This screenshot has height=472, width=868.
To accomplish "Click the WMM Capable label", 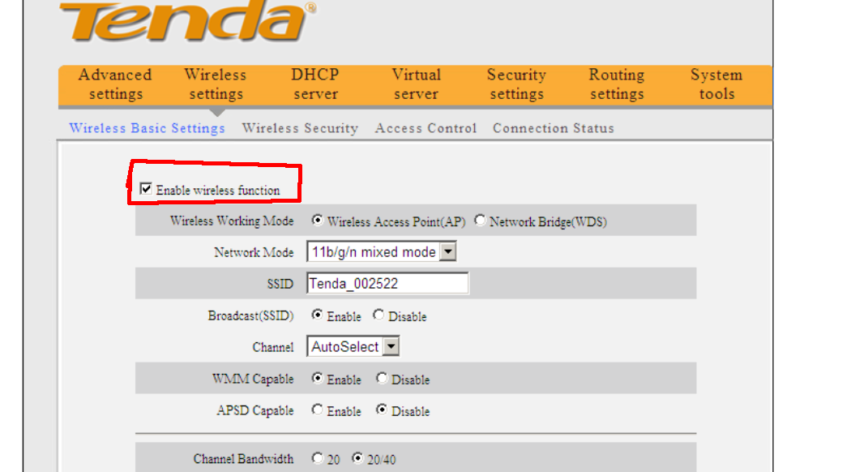I will tap(253, 379).
